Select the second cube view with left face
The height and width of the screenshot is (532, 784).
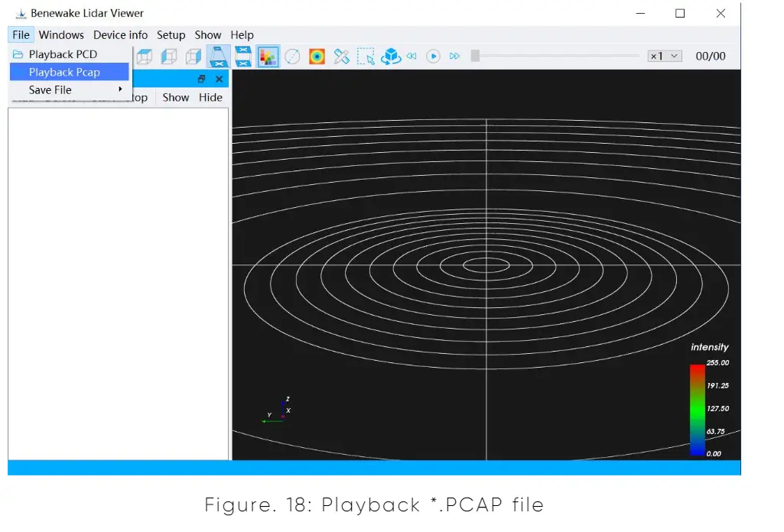click(169, 57)
